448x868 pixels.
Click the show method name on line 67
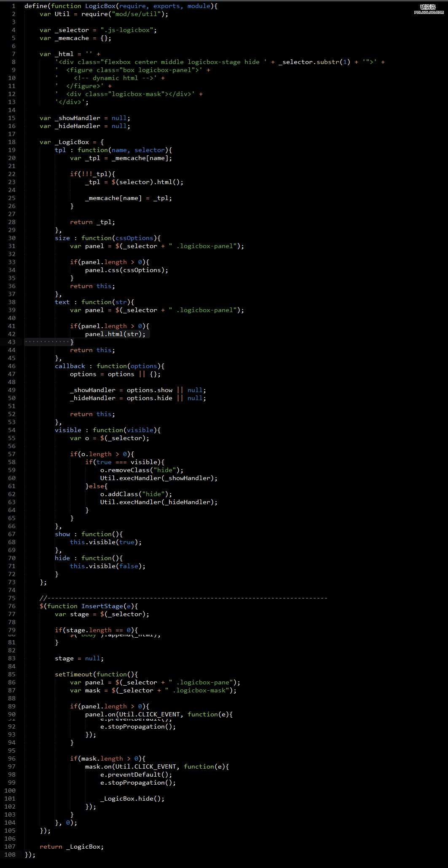[x=62, y=534]
